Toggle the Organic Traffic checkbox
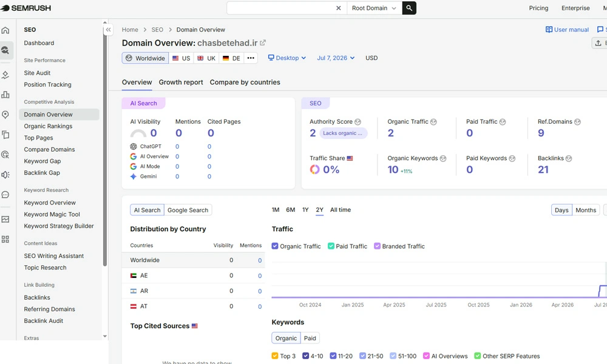 pyautogui.click(x=275, y=246)
